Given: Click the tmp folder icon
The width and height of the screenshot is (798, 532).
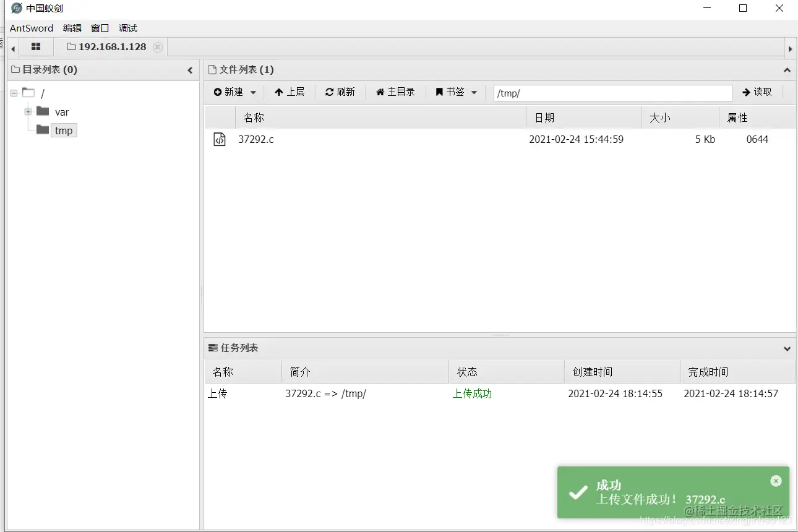Looking at the screenshot, I should [43, 130].
